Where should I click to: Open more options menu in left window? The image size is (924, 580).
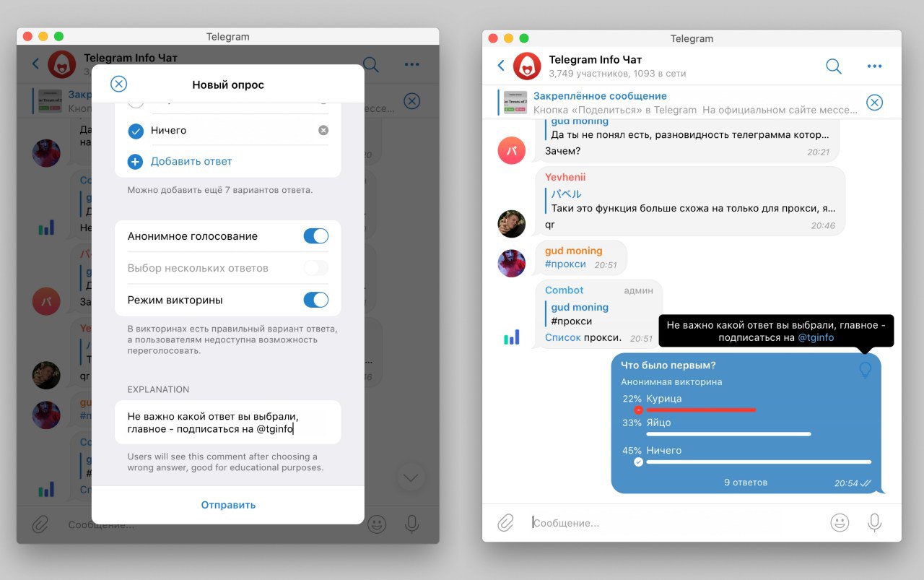412,64
